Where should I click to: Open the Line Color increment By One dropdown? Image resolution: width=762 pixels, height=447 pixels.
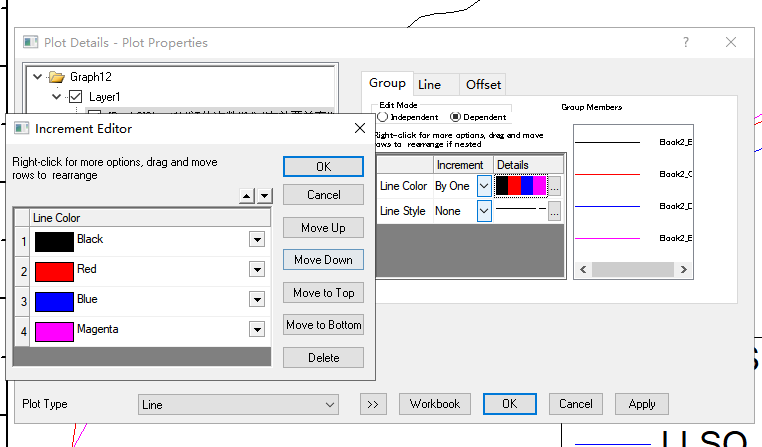(484, 186)
